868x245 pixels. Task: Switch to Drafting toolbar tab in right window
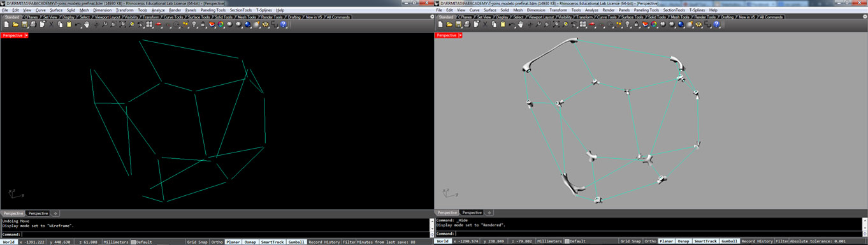[728, 17]
